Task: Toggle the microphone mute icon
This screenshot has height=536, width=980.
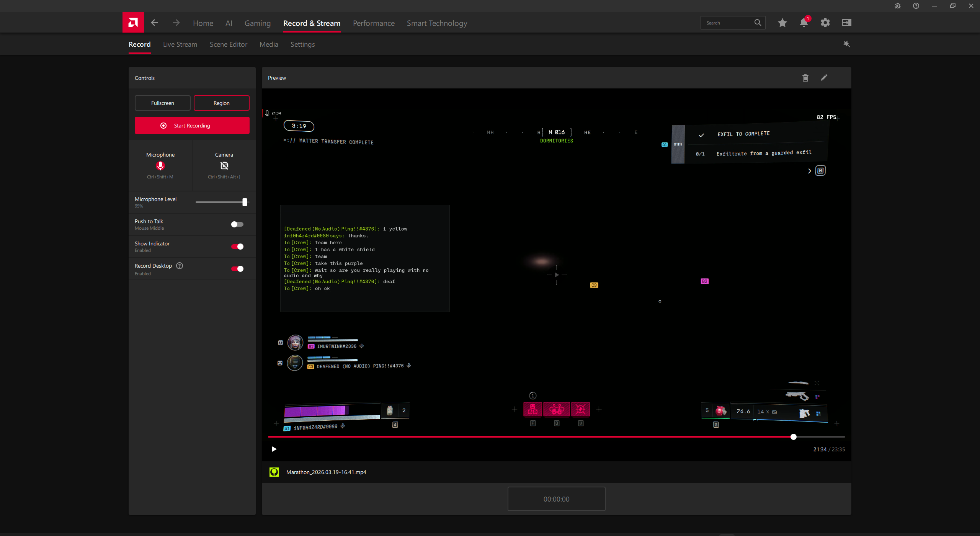Action: tap(160, 166)
